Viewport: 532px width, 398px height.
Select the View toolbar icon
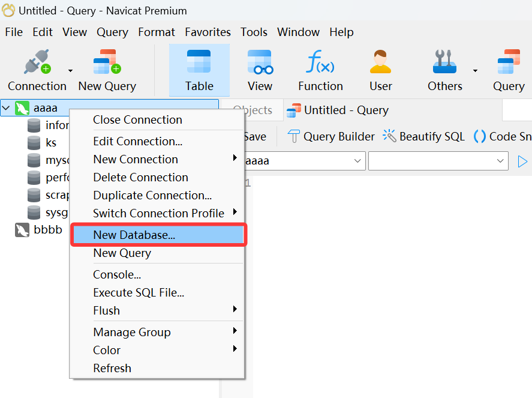click(x=260, y=61)
